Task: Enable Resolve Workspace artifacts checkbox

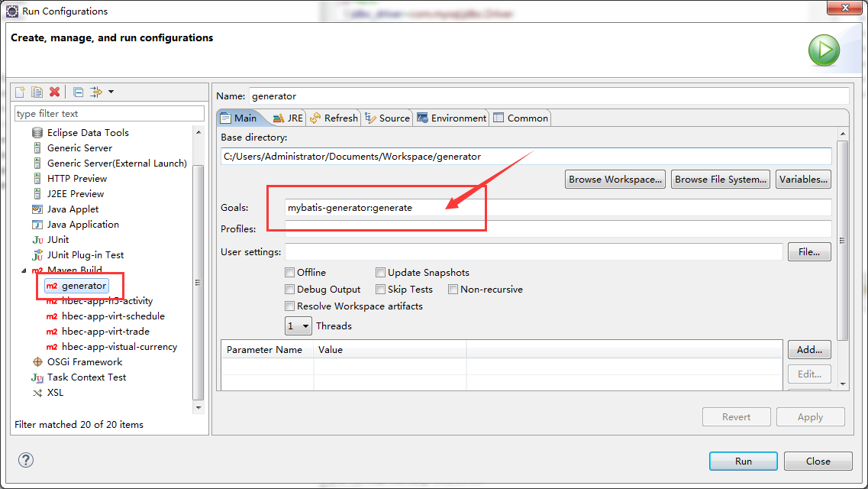Action: (x=289, y=306)
